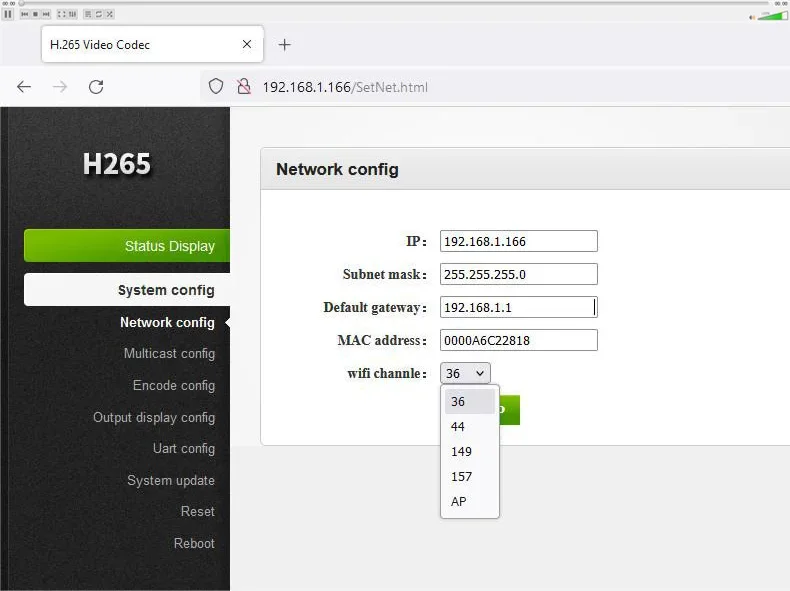
Task: Click the Default gateway input field
Action: pyautogui.click(x=518, y=308)
